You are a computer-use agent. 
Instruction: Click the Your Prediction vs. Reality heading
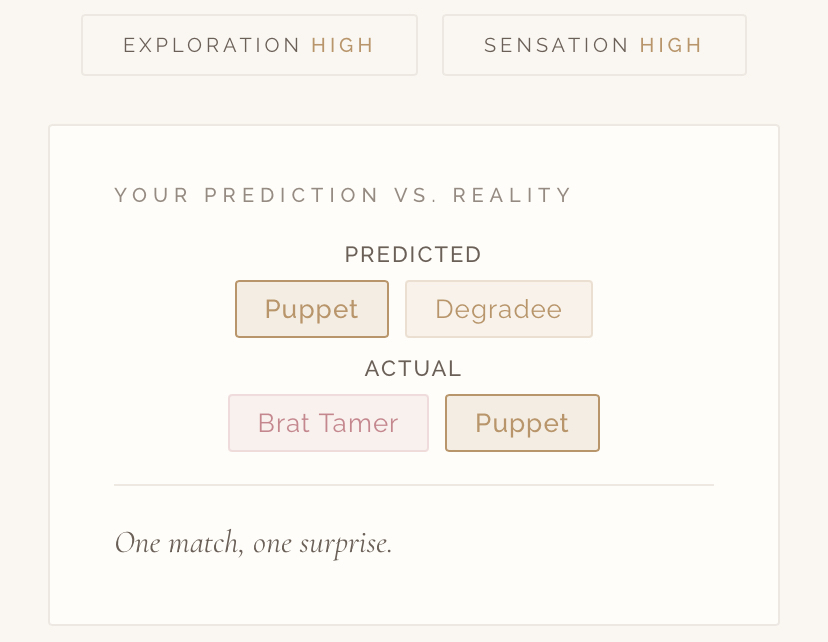(344, 195)
